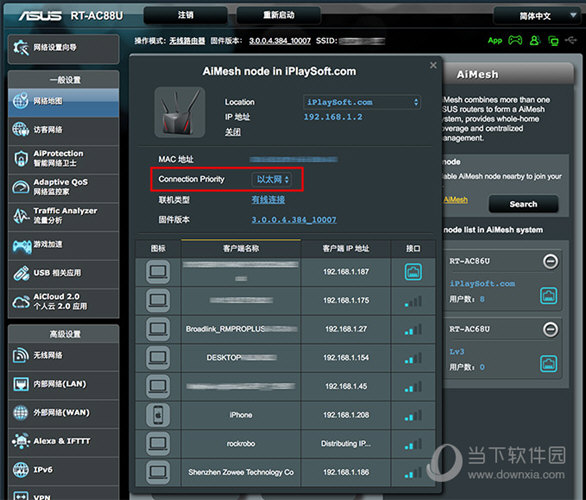Click the 注销 logout button

(x=185, y=15)
